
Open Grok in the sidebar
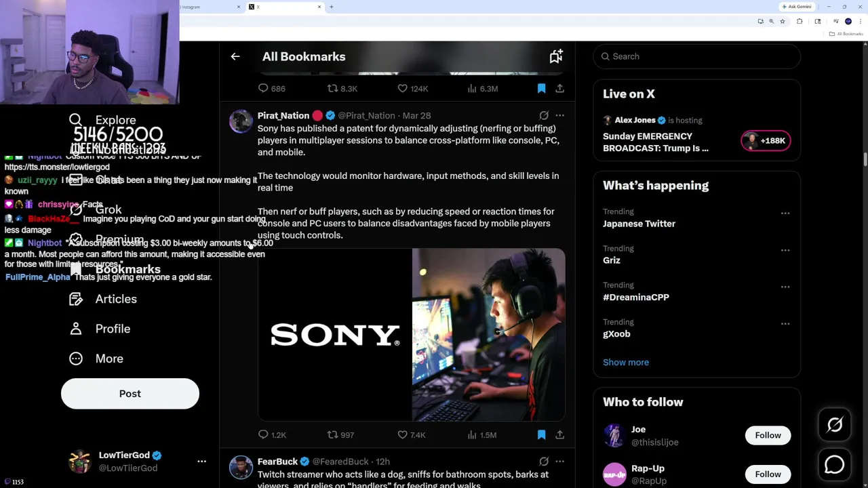click(96, 209)
